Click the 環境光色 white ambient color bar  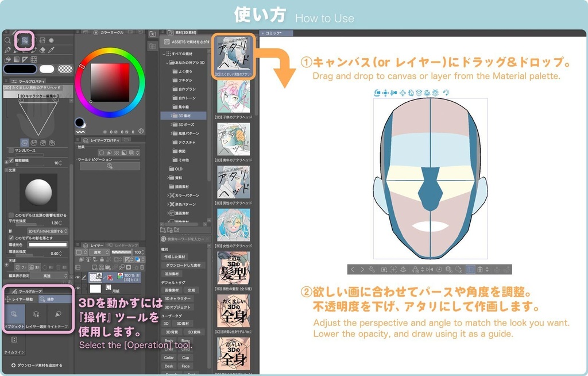[48, 244]
